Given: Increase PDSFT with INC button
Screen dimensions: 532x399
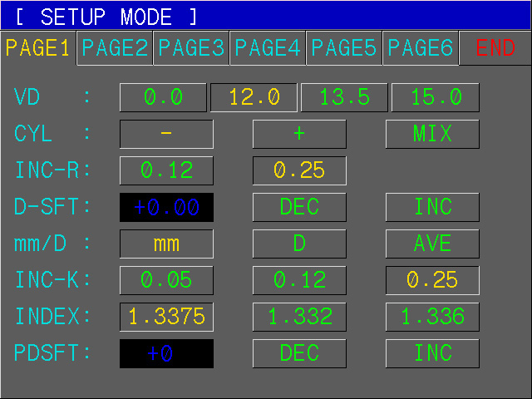Looking at the screenshot, I should pos(432,353).
